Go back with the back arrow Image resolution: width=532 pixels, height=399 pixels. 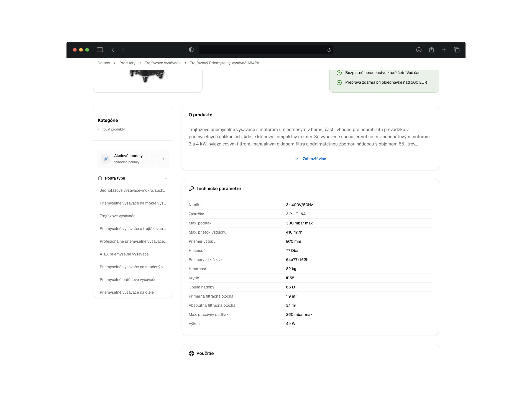(113, 50)
